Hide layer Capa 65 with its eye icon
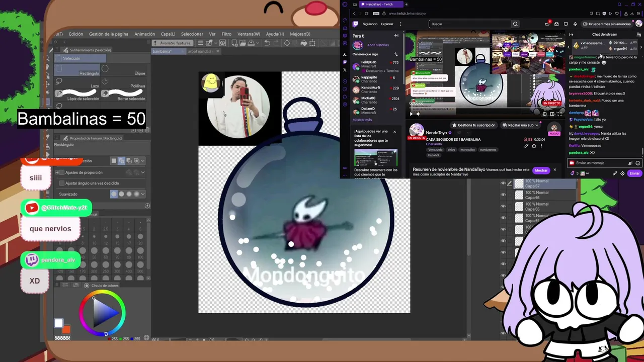 pyautogui.click(x=503, y=207)
